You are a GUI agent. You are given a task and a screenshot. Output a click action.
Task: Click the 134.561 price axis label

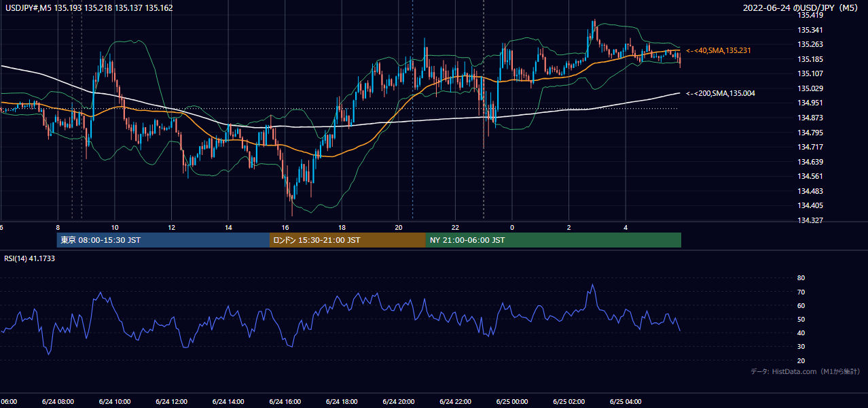coord(810,176)
